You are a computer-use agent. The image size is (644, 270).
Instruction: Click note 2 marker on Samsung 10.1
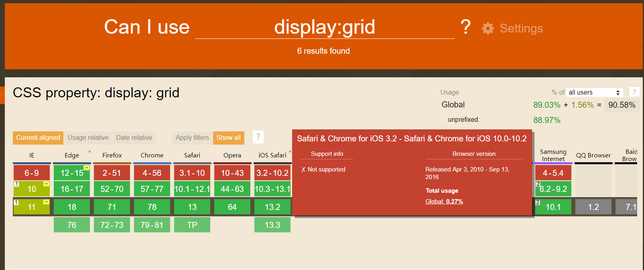pyautogui.click(x=538, y=202)
